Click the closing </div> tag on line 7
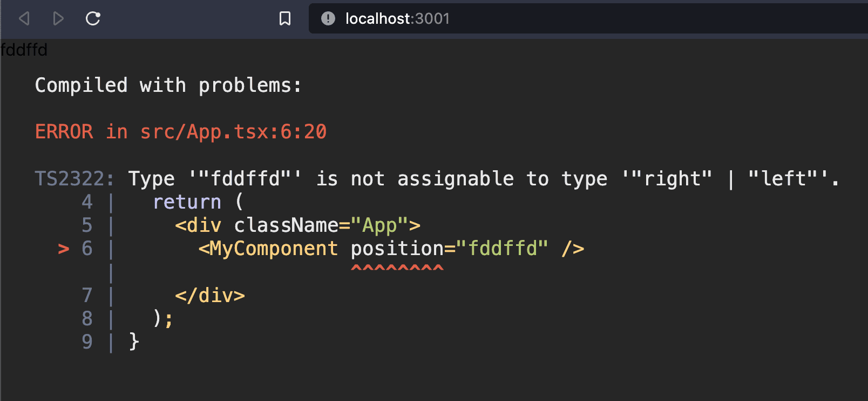 [210, 296]
